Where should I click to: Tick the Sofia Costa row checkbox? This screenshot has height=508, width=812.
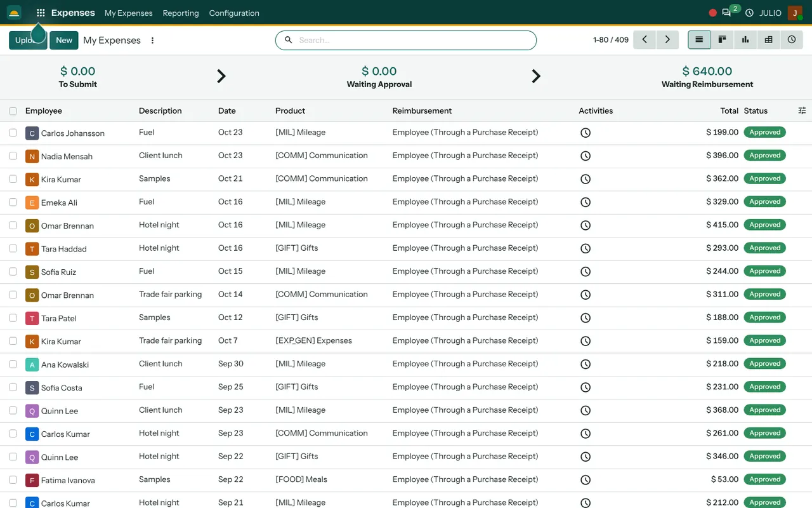tap(13, 387)
